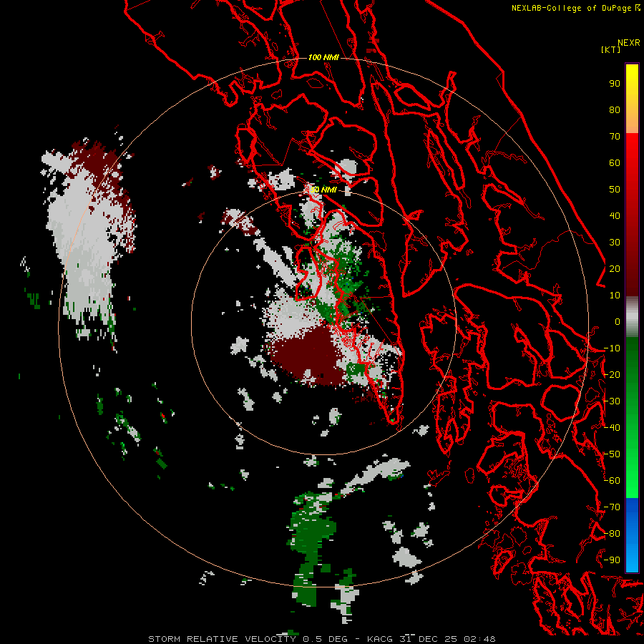This screenshot has width=644, height=644.
Task: Click the 70 tick label on the color scale
Action: coord(615,137)
